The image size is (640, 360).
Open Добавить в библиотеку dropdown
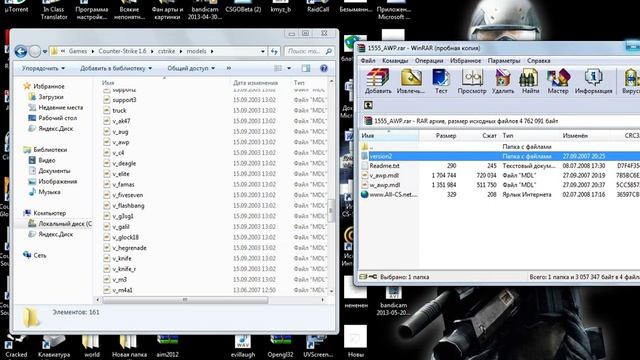pyautogui.click(x=116, y=68)
